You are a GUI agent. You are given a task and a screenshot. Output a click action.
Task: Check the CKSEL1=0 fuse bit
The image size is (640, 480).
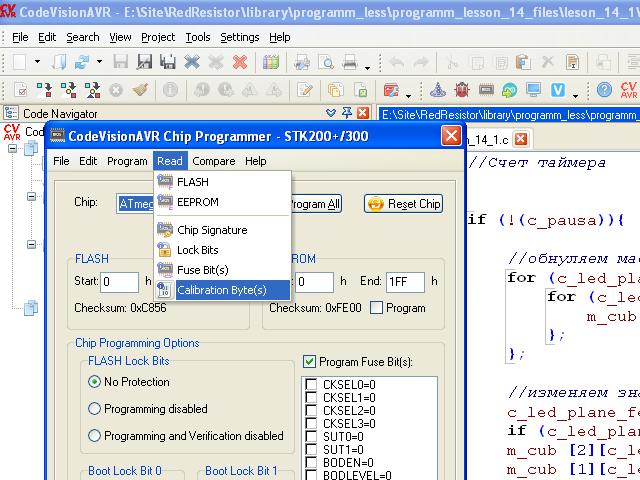click(311, 398)
